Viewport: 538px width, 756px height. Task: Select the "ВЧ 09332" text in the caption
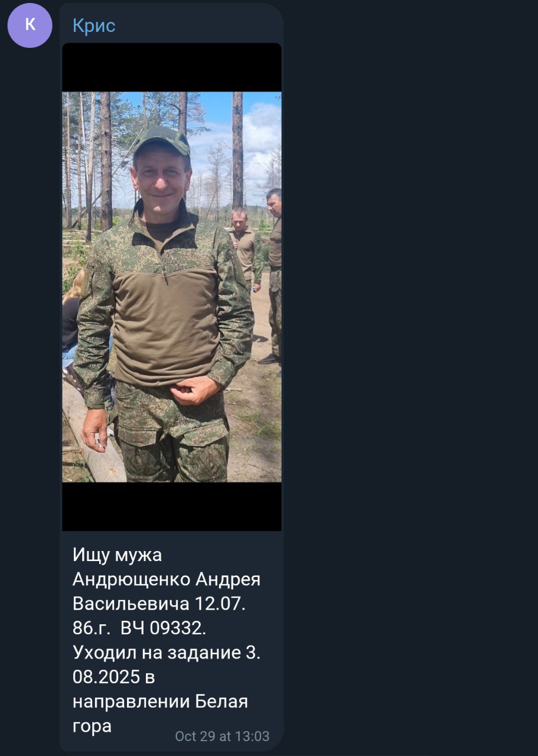[162, 628]
